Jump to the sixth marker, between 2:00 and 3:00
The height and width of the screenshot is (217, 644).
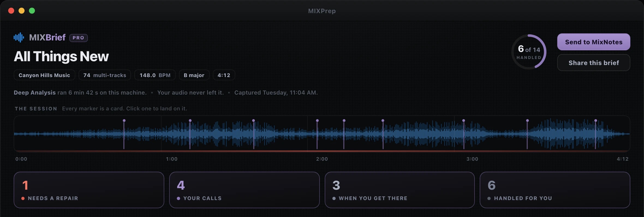coord(383,134)
